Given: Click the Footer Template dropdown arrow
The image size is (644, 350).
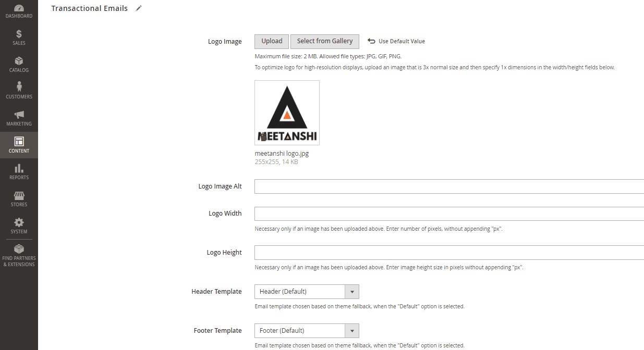Looking at the screenshot, I should 352,331.
